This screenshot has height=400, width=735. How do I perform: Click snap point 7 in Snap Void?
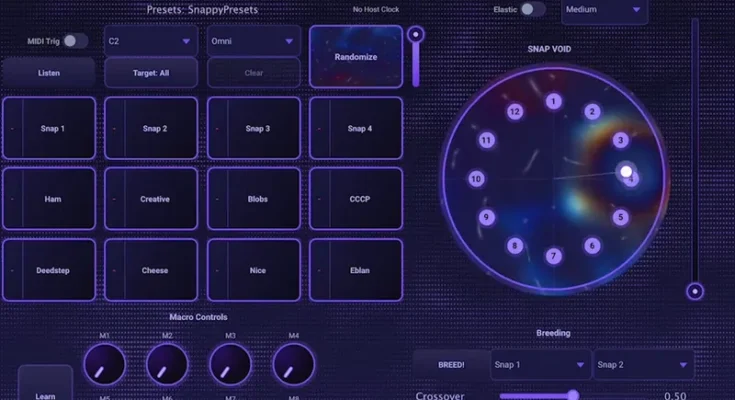[x=553, y=256]
